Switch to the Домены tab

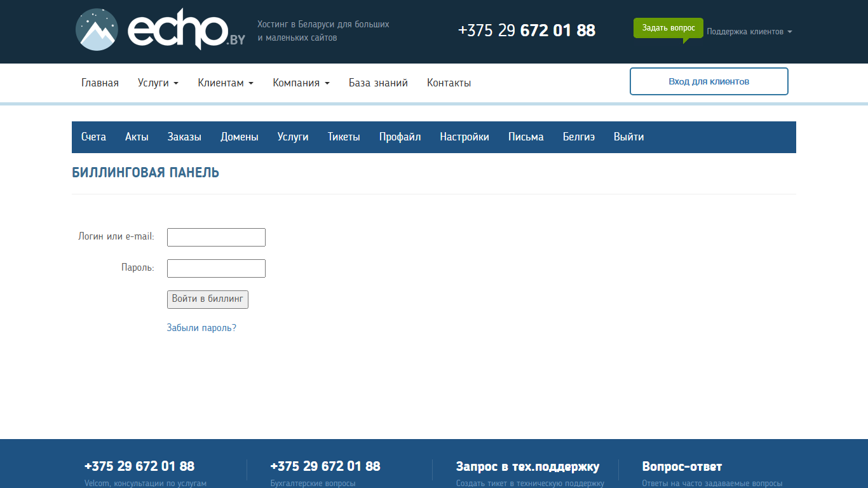pyautogui.click(x=240, y=137)
